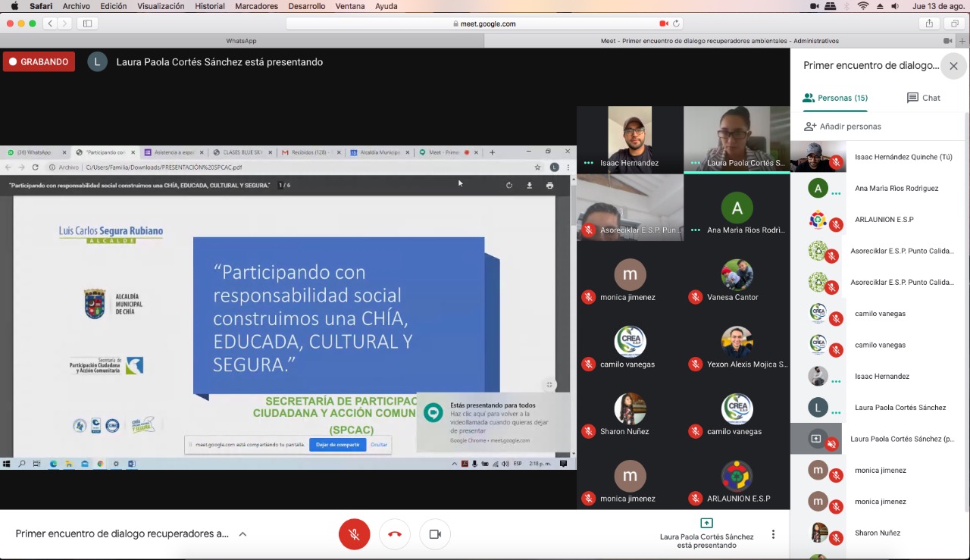Viewport: 970px width, 560px height.
Task: Click the presenter avatar L in top bar
Action: pyautogui.click(x=97, y=61)
